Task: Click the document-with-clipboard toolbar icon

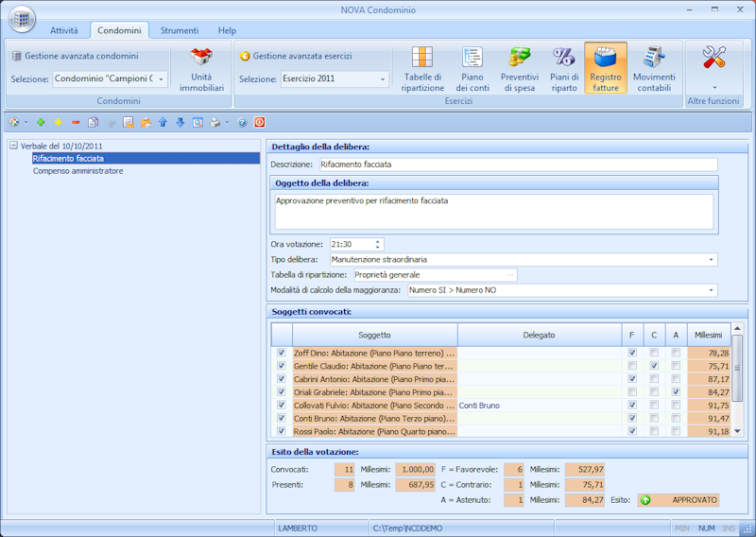Action: [129, 123]
